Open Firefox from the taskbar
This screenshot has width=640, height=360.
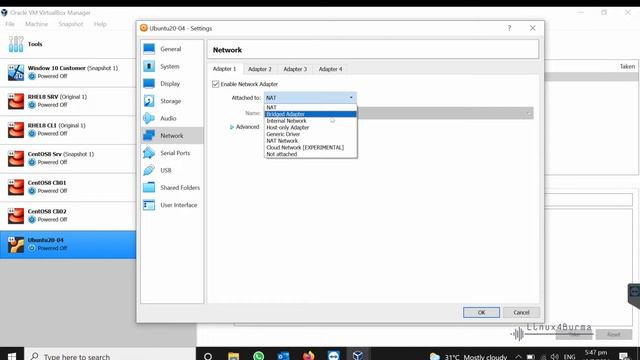(309, 356)
